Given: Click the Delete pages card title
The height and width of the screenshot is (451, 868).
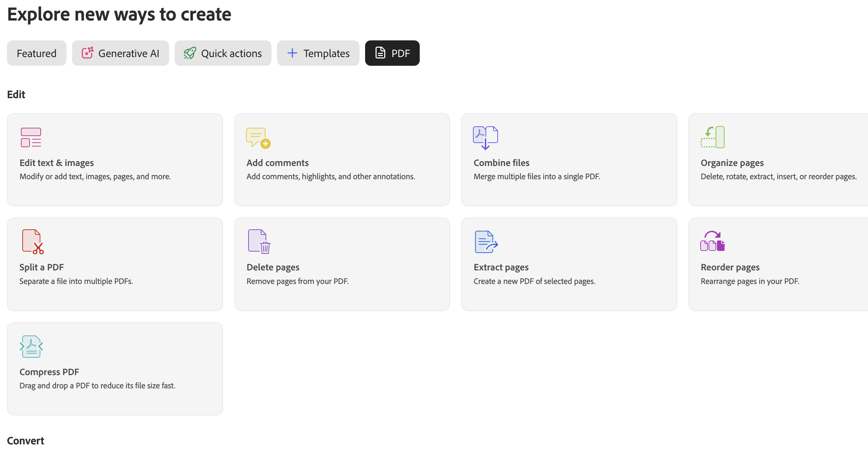Looking at the screenshot, I should point(273,267).
